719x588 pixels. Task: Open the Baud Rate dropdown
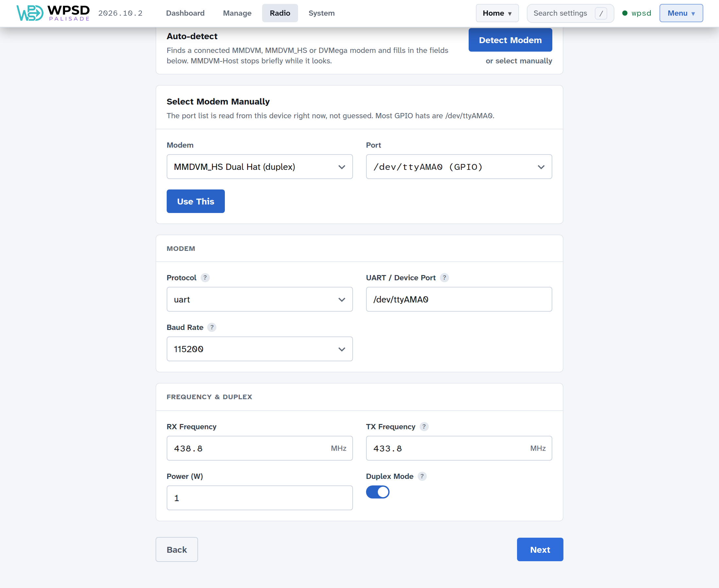pos(259,349)
